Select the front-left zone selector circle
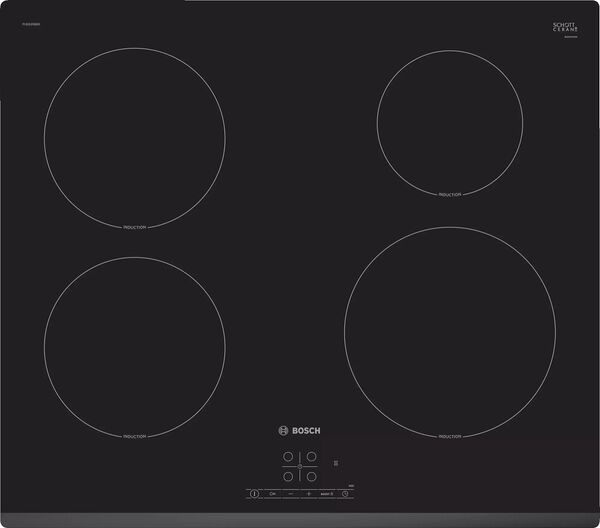The height and width of the screenshot is (528, 600). click(x=288, y=476)
